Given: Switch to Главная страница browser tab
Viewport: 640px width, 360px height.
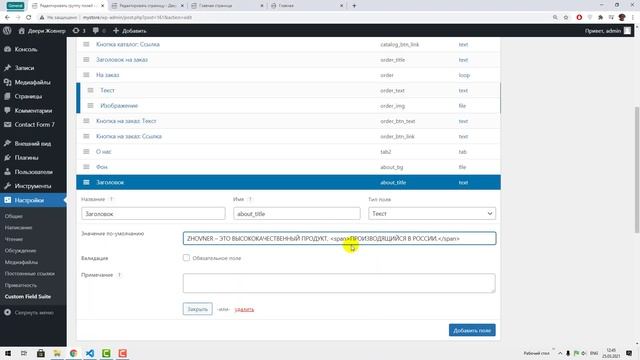Looking at the screenshot, I should pyautogui.click(x=216, y=6).
